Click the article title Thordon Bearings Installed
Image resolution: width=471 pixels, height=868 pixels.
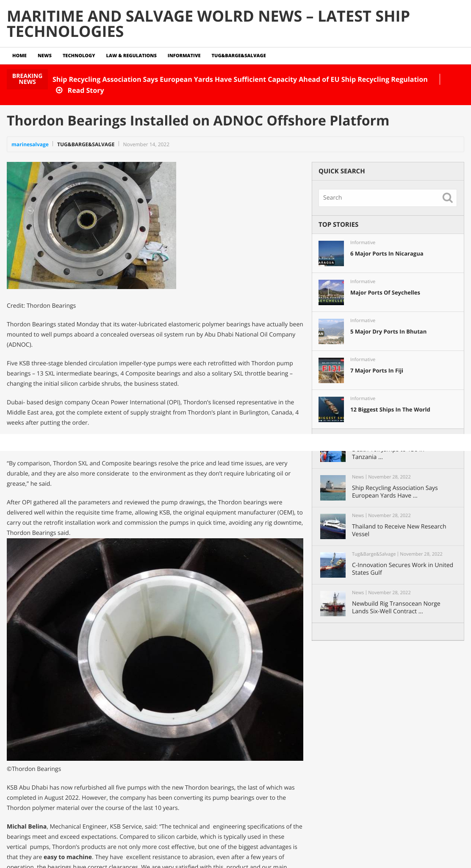click(x=198, y=121)
